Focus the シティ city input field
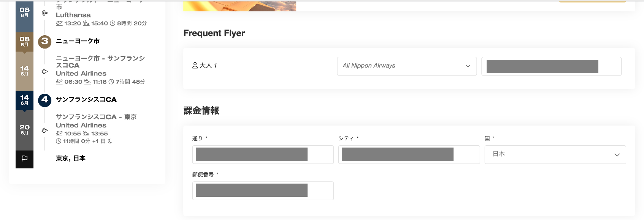The width and height of the screenshot is (644, 220). coord(409,154)
